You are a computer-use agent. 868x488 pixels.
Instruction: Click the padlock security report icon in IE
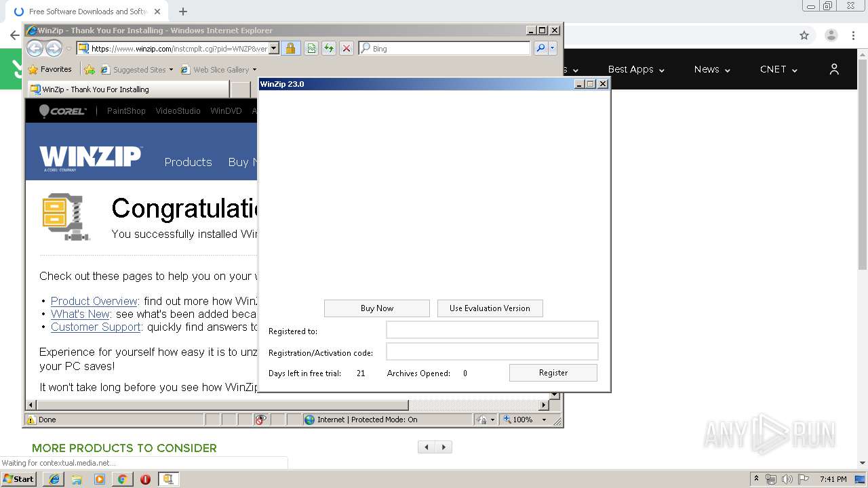pyautogui.click(x=290, y=48)
